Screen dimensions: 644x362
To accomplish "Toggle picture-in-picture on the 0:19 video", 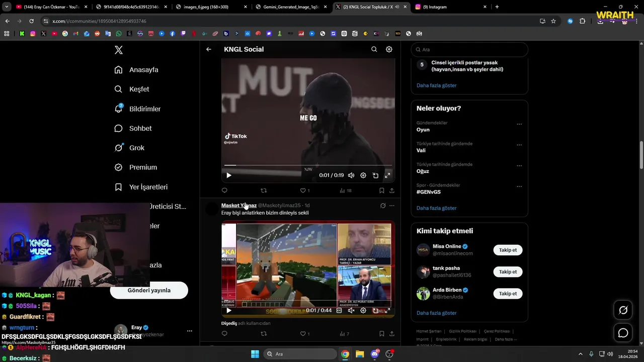I will tap(375, 175).
